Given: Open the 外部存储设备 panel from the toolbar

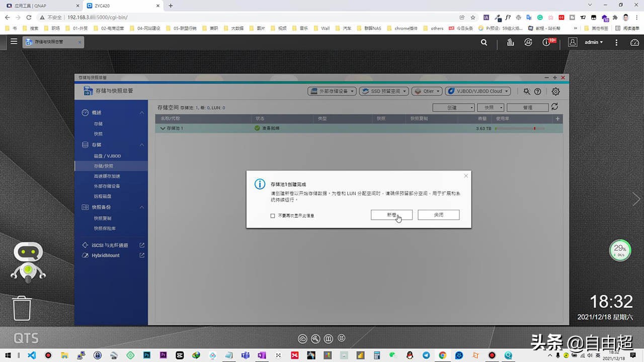Looking at the screenshot, I should pyautogui.click(x=332, y=91).
